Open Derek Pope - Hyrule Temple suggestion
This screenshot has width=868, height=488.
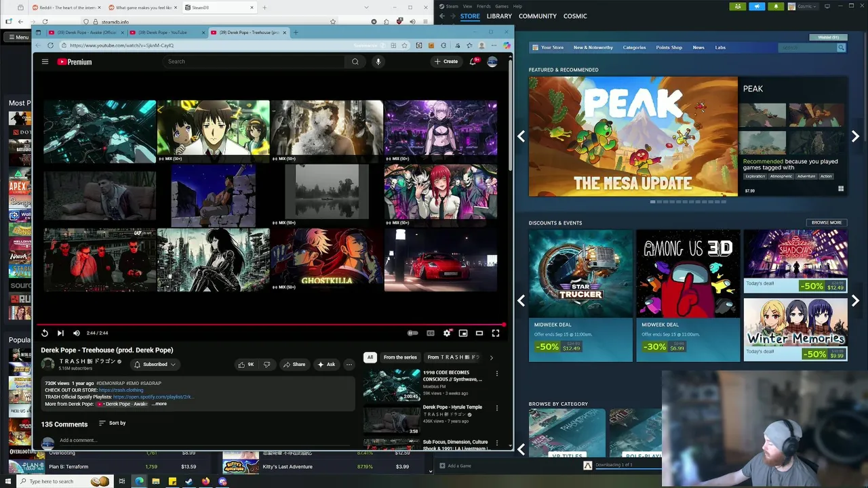tap(452, 407)
